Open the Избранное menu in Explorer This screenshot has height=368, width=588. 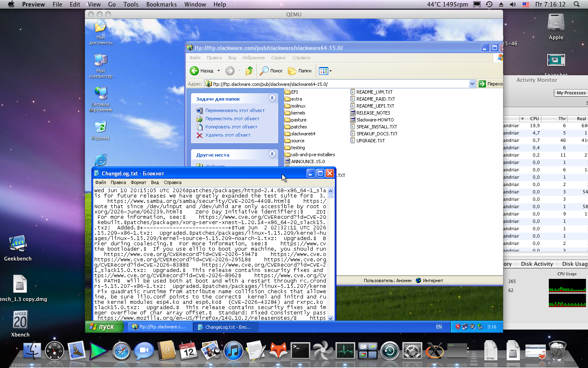[254, 58]
